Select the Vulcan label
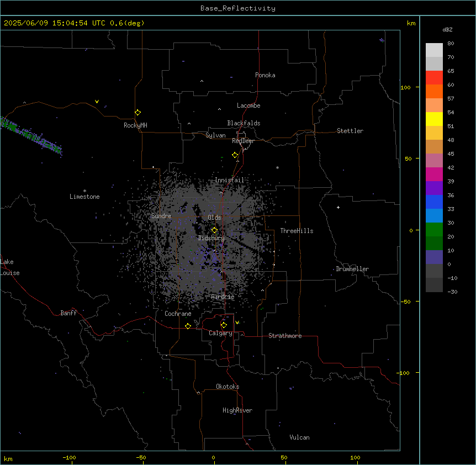The image size is (476, 465). pos(300,437)
